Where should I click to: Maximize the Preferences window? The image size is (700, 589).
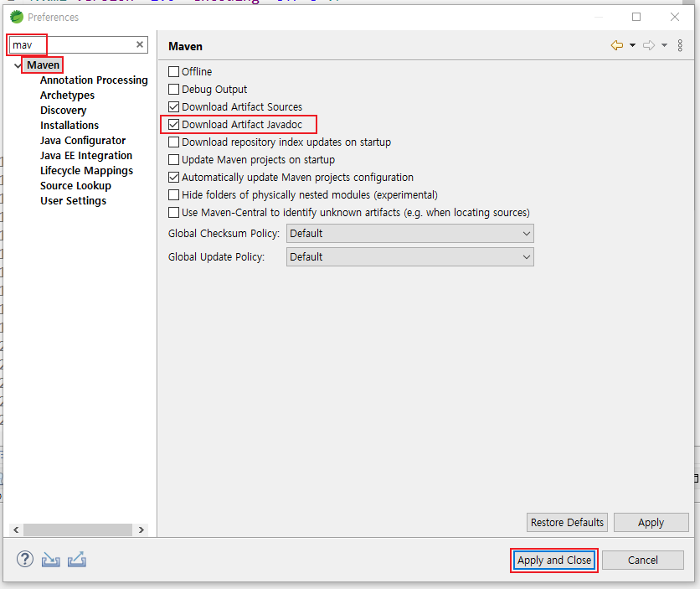tap(636, 17)
